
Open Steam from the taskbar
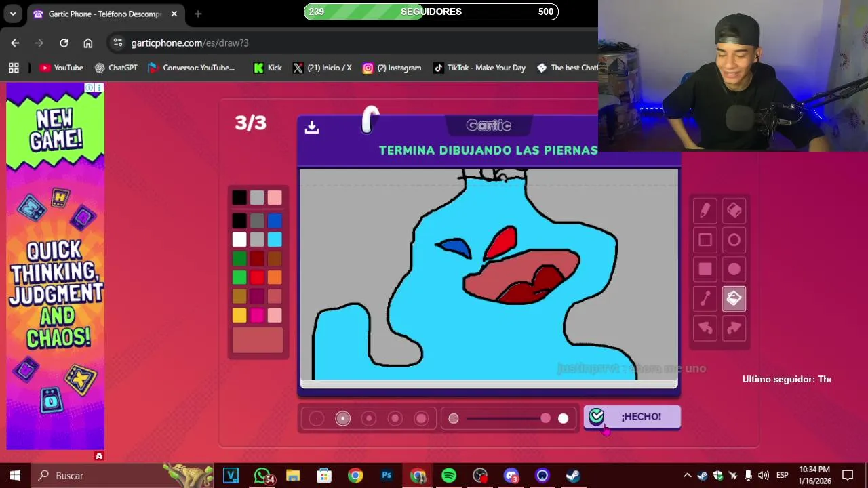click(x=574, y=475)
